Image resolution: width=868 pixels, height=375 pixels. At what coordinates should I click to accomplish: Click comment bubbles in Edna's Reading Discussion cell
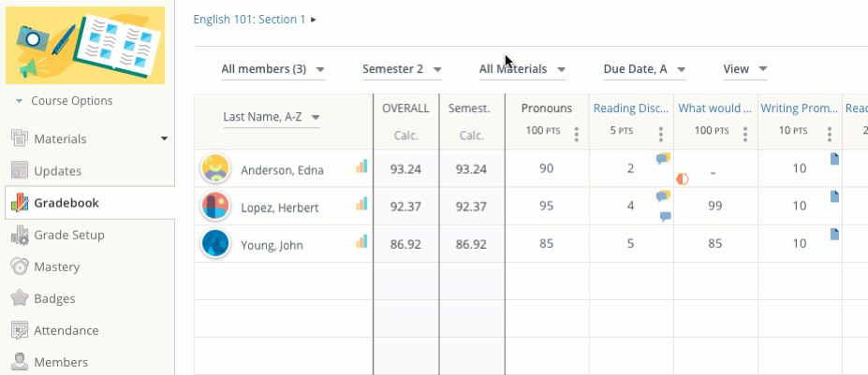[x=663, y=159]
